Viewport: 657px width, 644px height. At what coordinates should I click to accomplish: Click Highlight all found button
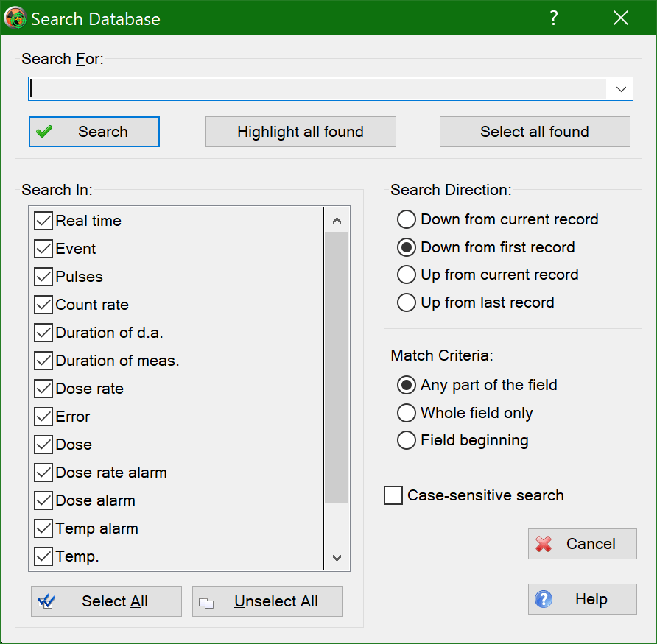point(301,132)
